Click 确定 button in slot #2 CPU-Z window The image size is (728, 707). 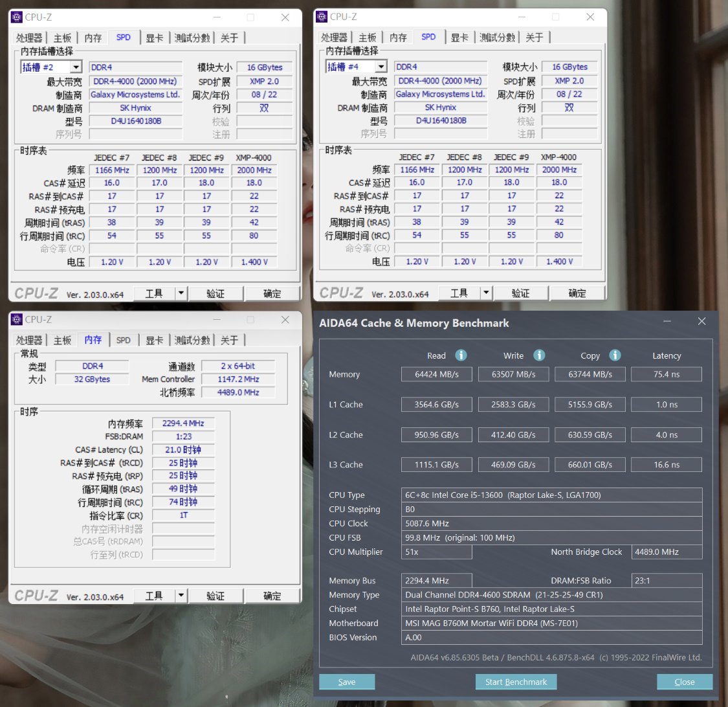pos(272,293)
